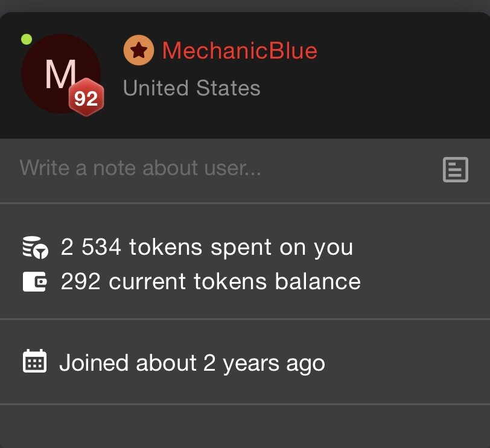Image resolution: width=490 pixels, height=448 pixels.
Task: Click the red level 92 badge
Action: click(x=86, y=98)
